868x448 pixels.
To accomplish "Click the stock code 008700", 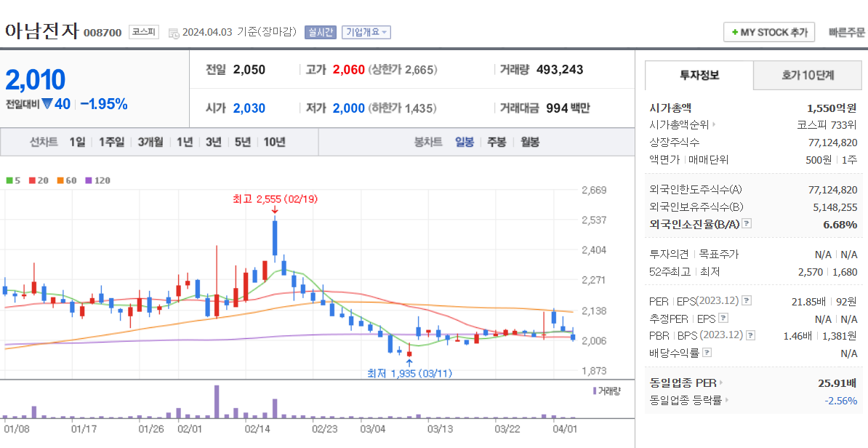I will pyautogui.click(x=103, y=33).
